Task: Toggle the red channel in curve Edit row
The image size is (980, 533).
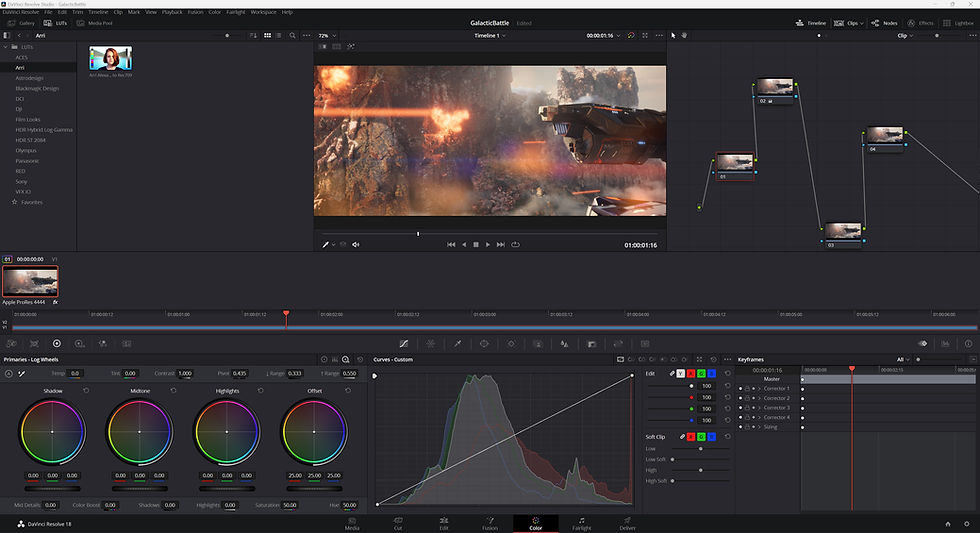Action: (691, 373)
